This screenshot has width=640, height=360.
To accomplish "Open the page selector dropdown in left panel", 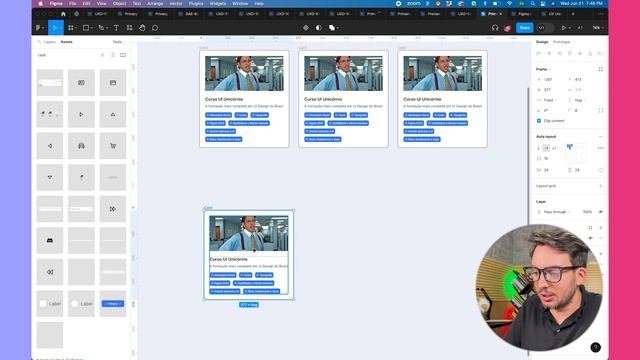I will coord(119,42).
